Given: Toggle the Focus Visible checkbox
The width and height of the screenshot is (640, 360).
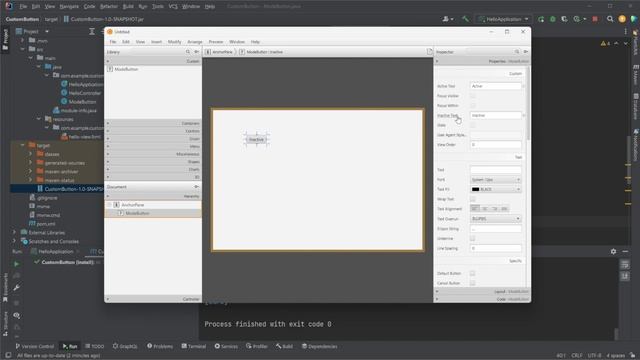Looking at the screenshot, I should pos(472,96).
